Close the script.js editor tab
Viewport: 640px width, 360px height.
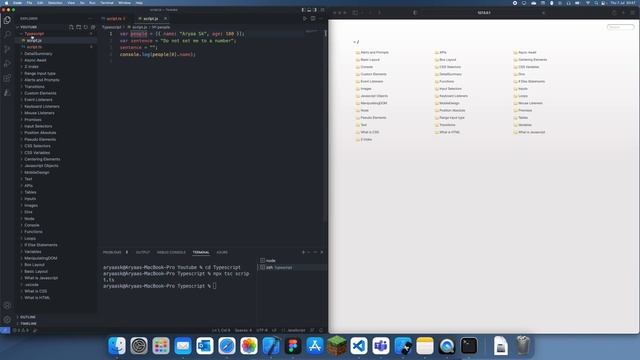coord(165,18)
